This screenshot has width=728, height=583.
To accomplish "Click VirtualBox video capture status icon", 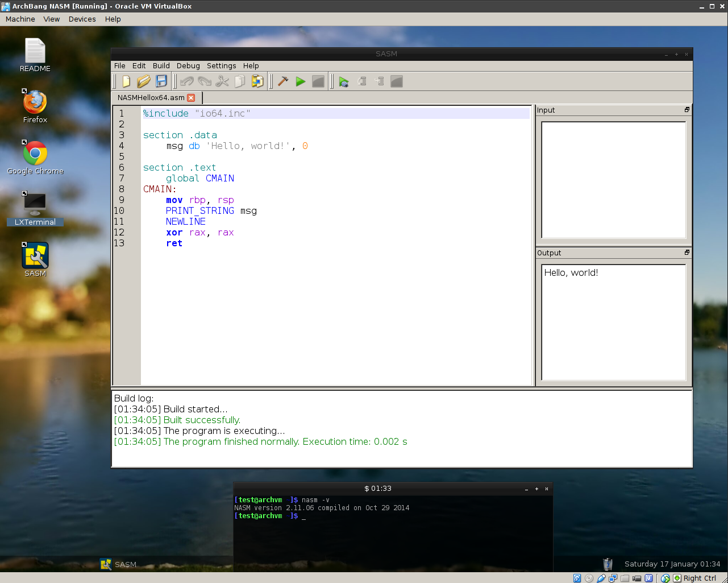I will [x=637, y=578].
